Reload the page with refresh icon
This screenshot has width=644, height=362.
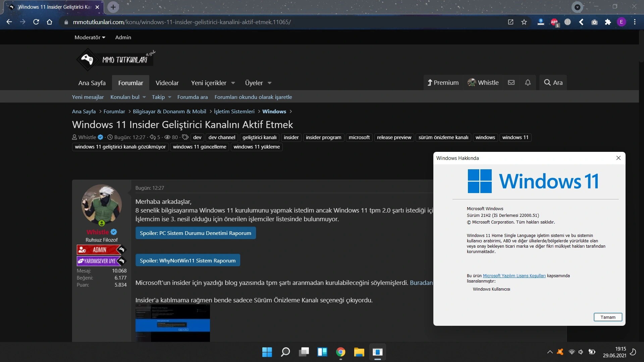[x=36, y=22]
